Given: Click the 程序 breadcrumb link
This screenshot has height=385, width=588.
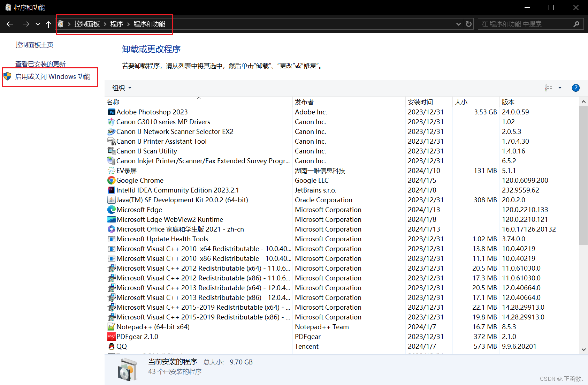Looking at the screenshot, I should point(117,24).
